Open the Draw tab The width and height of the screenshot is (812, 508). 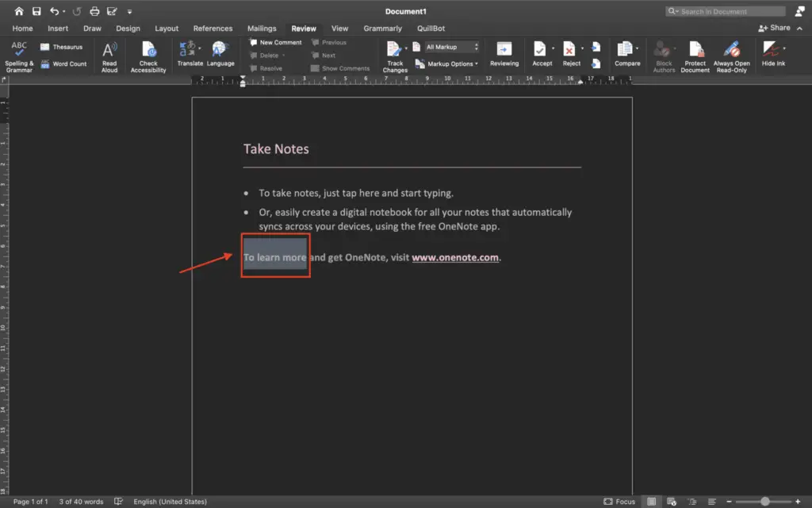pos(92,29)
